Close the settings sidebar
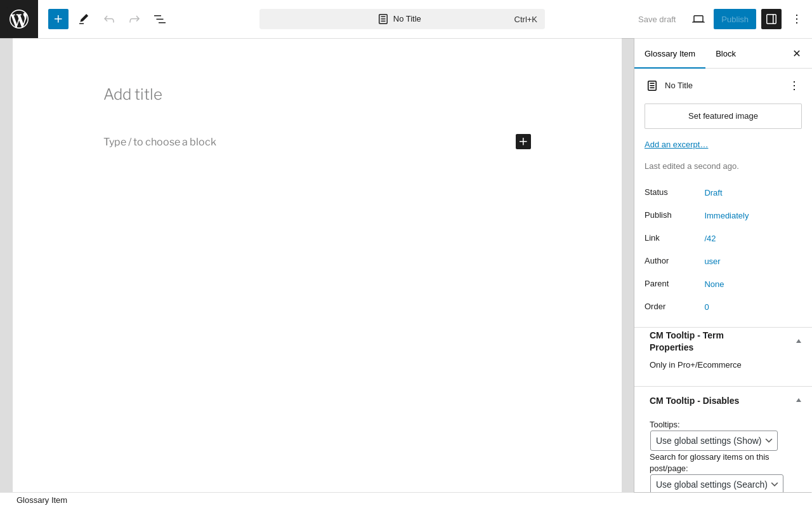Screen dimensions: 812x508 click(797, 53)
